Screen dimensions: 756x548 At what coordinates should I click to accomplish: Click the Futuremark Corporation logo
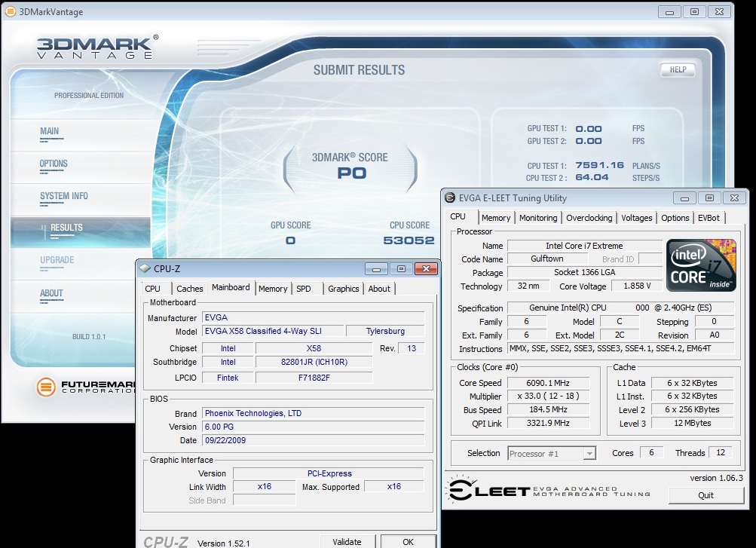tap(86, 387)
